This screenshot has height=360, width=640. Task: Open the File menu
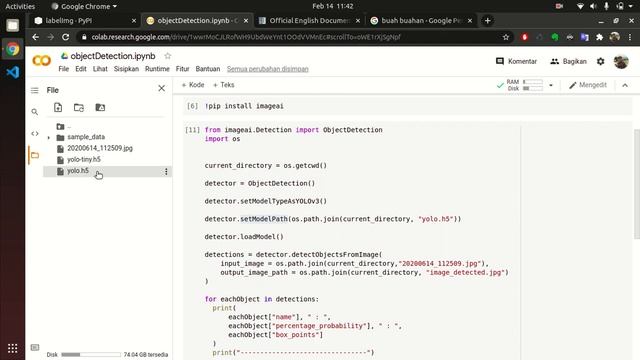(64, 69)
